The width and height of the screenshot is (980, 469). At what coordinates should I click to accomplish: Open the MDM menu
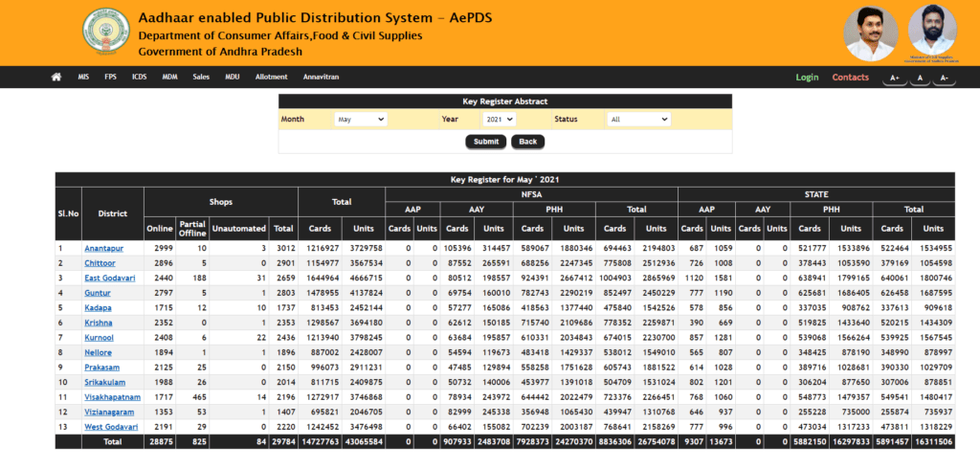click(x=170, y=77)
